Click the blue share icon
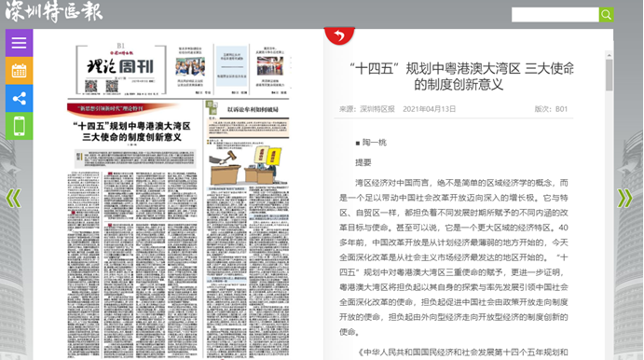 [x=19, y=98]
